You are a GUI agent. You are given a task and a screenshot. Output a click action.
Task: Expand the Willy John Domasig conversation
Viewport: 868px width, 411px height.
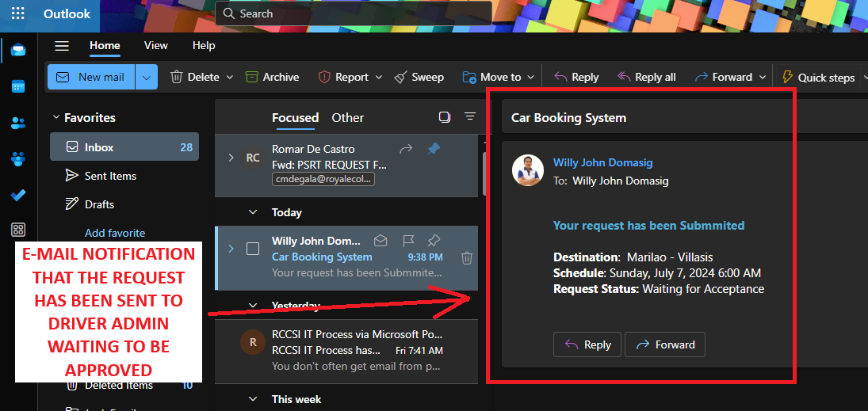[x=231, y=249]
